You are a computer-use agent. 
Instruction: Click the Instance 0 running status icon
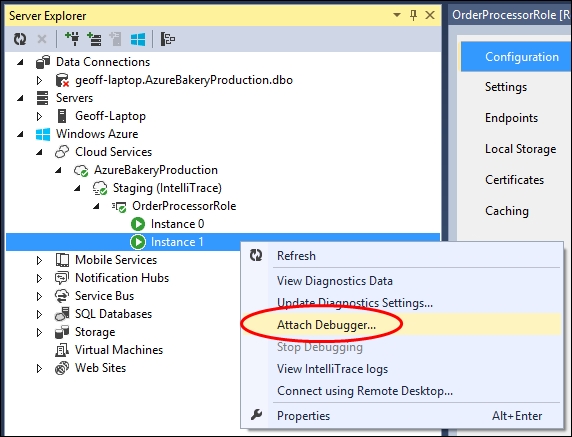[138, 224]
